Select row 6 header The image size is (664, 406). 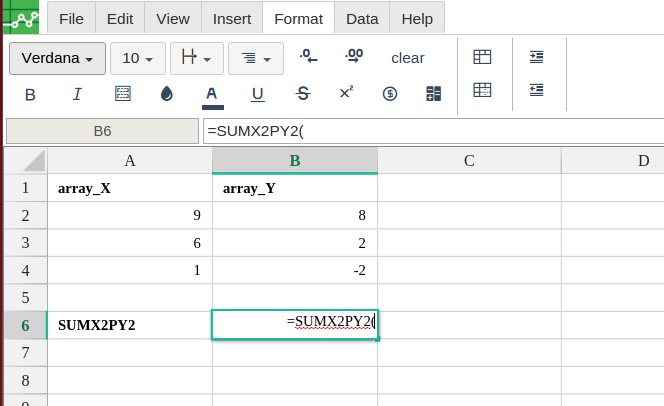[26, 325]
